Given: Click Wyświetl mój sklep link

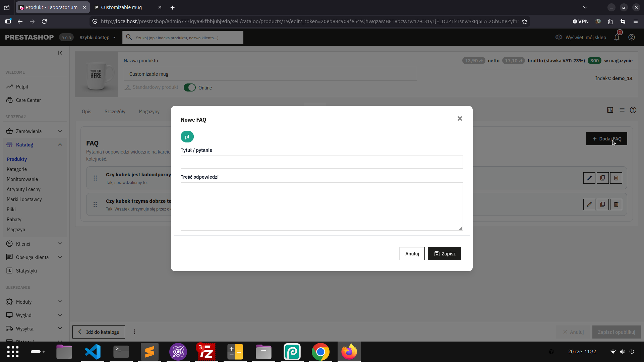Looking at the screenshot, I should [581, 38].
